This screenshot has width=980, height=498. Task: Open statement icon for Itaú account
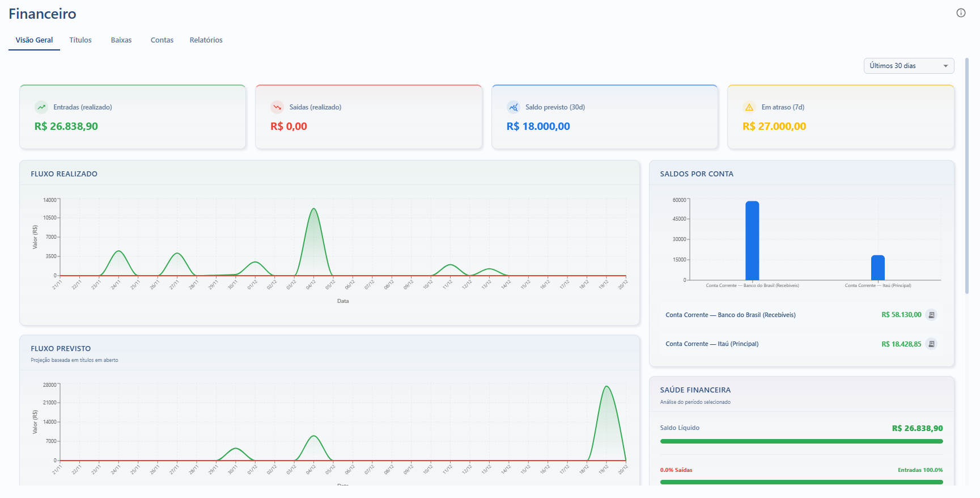click(x=931, y=344)
